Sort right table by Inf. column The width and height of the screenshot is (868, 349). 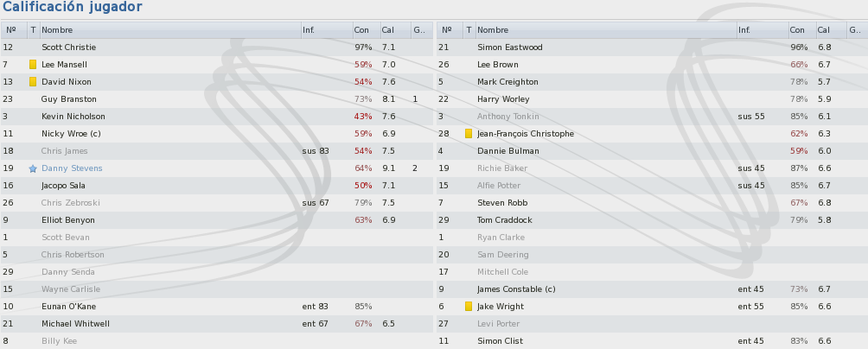pyautogui.click(x=763, y=30)
